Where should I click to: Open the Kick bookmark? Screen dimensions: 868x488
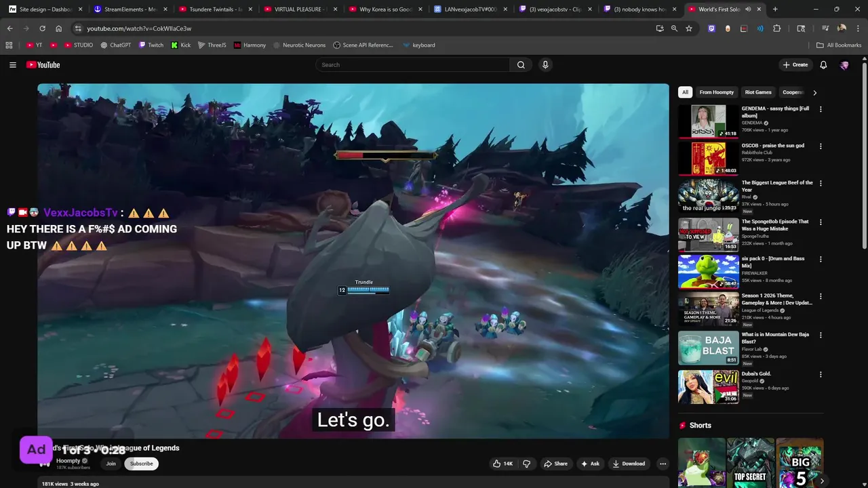pos(180,45)
